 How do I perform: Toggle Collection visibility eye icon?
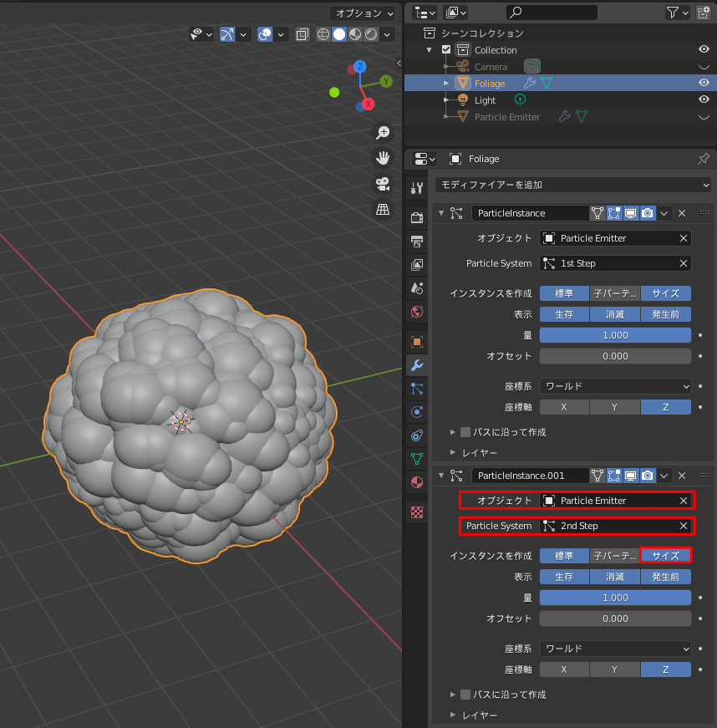[704, 49]
